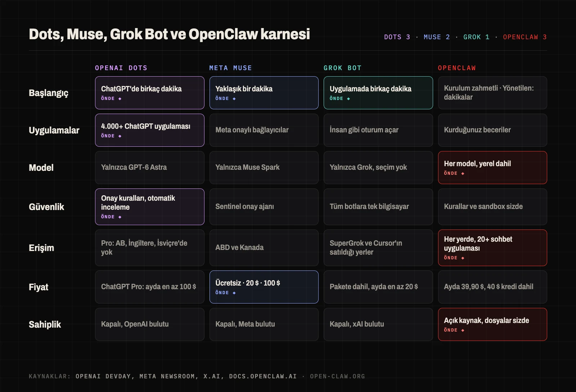Click the OPENCLAW column header
The width and height of the screenshot is (576, 392).
[457, 68]
